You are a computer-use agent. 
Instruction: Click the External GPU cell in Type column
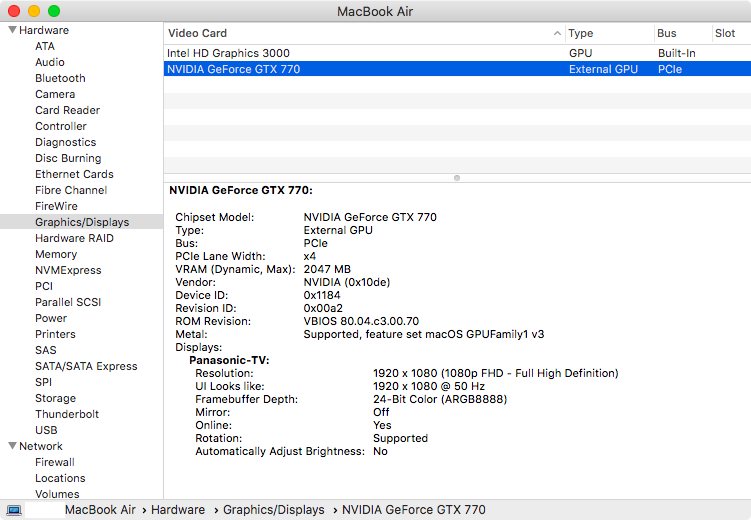tap(603, 69)
